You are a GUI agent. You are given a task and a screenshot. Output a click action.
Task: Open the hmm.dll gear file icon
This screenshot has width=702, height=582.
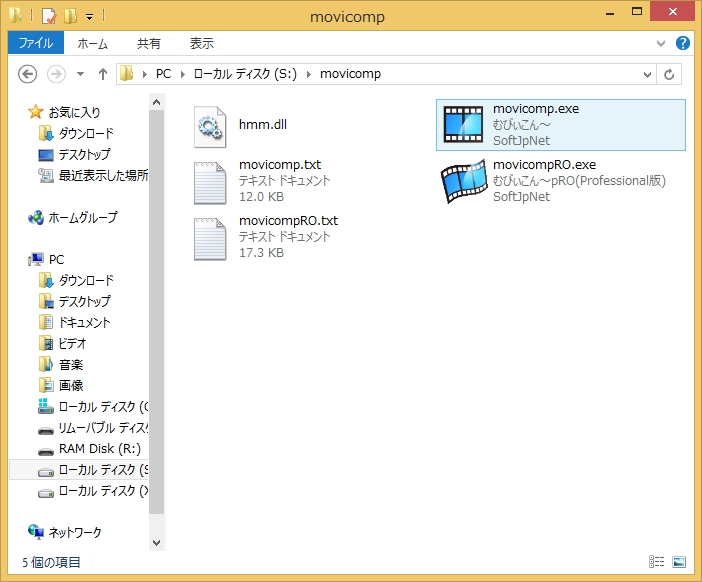pyautogui.click(x=210, y=127)
